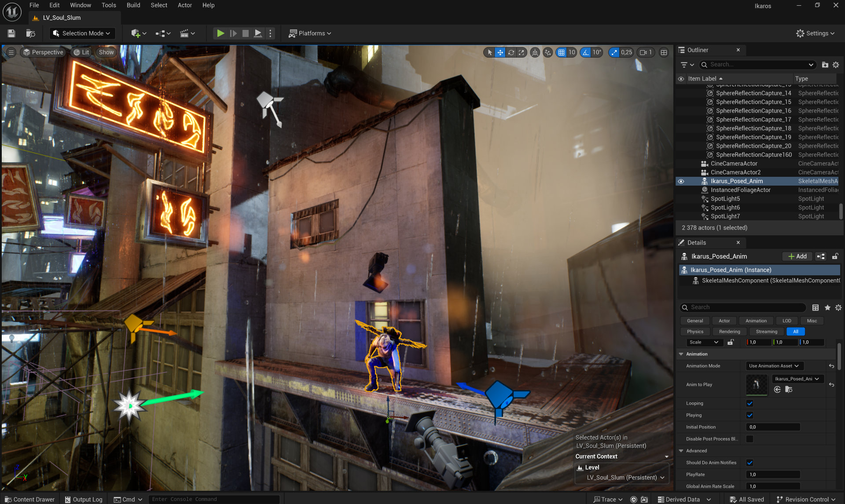Save the current level with the floppy icon
The image size is (845, 504).
coord(11,33)
